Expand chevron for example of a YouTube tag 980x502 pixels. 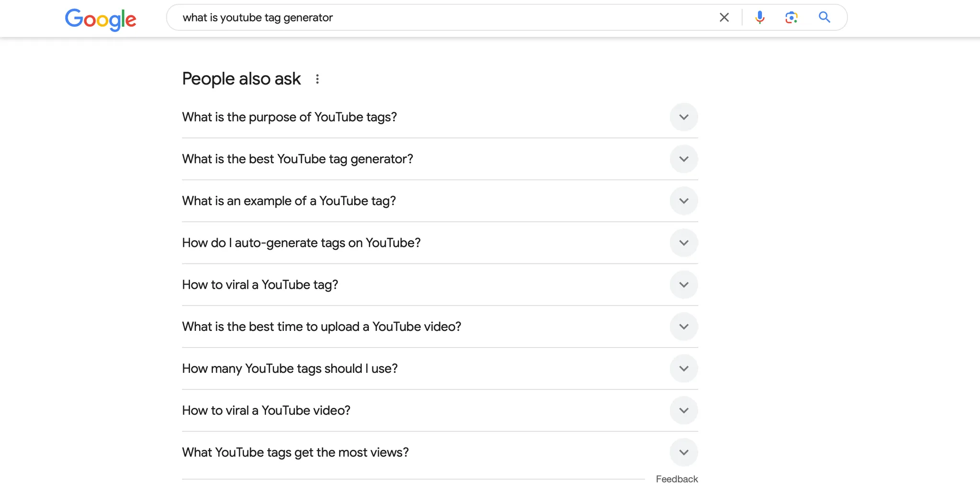[x=684, y=201]
